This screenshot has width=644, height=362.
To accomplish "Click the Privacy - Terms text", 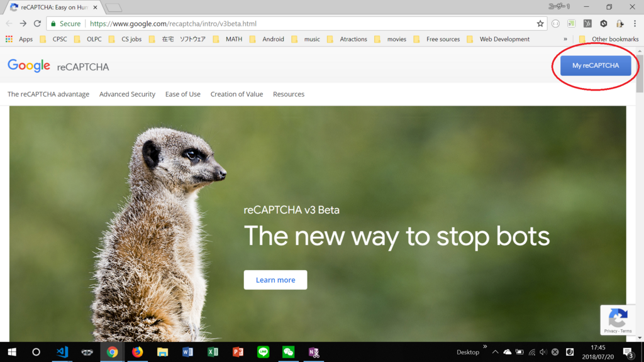I will [x=618, y=331].
